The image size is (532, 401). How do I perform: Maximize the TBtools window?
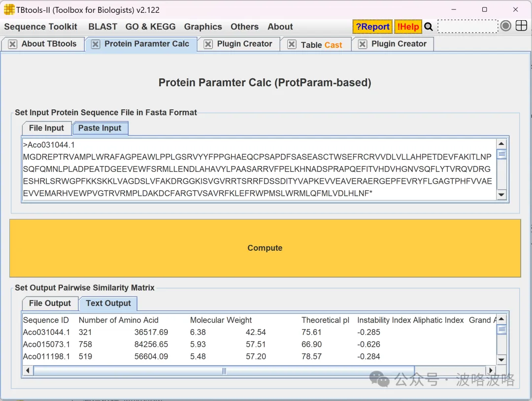tap(485, 9)
